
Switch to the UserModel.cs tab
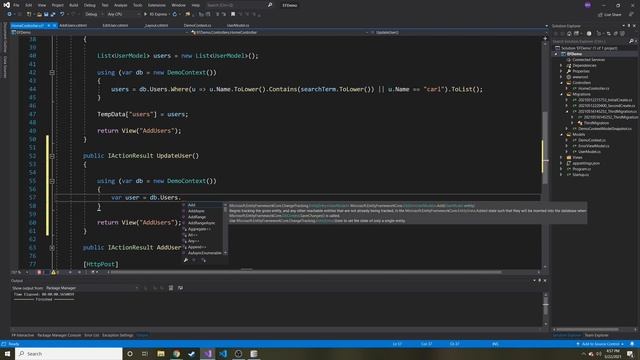[238, 25]
